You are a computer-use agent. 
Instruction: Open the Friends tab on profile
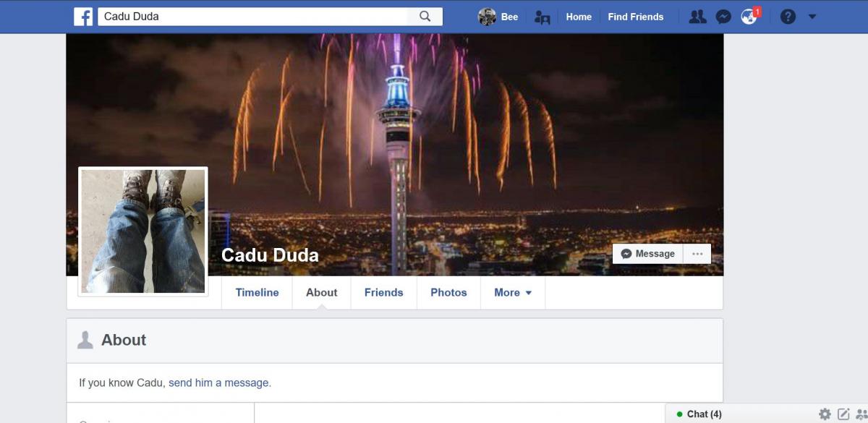tap(383, 293)
